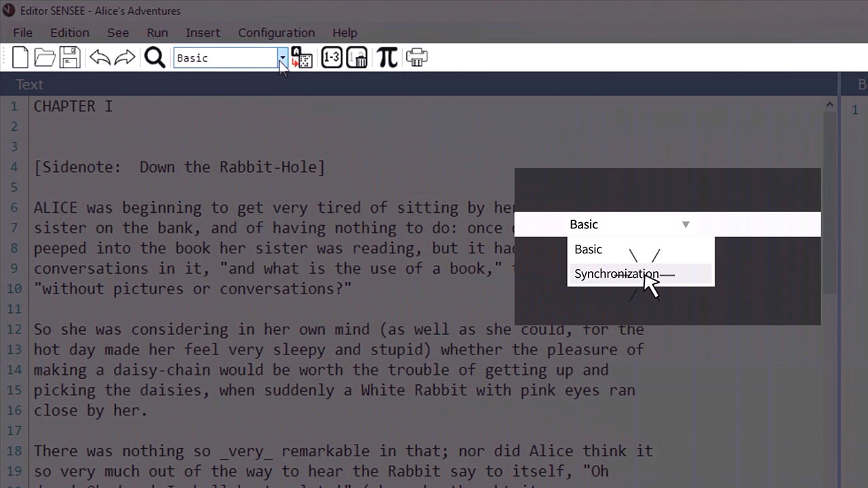Click the text-to-braille translate icon
This screenshot has width=868, height=488.
(x=302, y=58)
